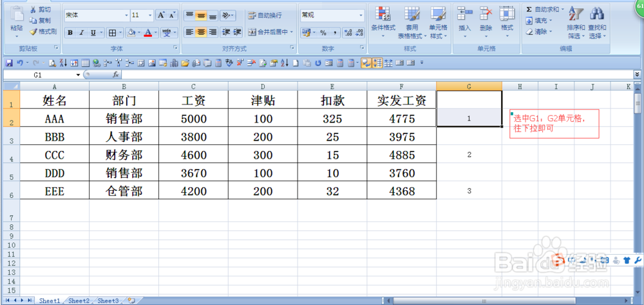Click the Copy (复制) button
Viewport: 644px width, 305px height.
pos(40,20)
